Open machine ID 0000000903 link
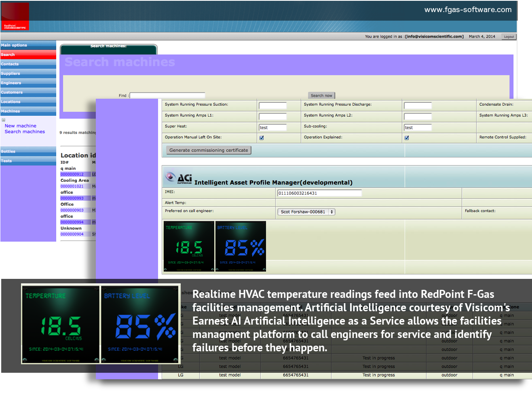 coord(72,210)
